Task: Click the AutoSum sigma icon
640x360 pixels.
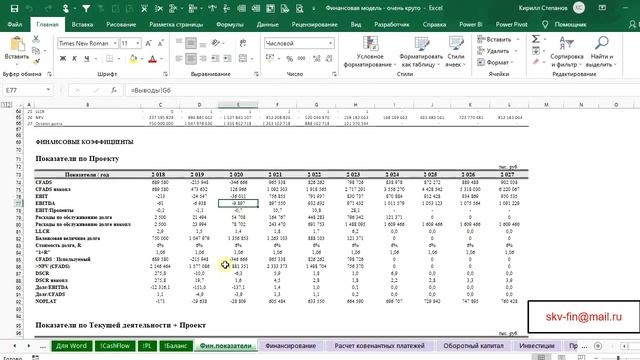Action: pos(536,39)
